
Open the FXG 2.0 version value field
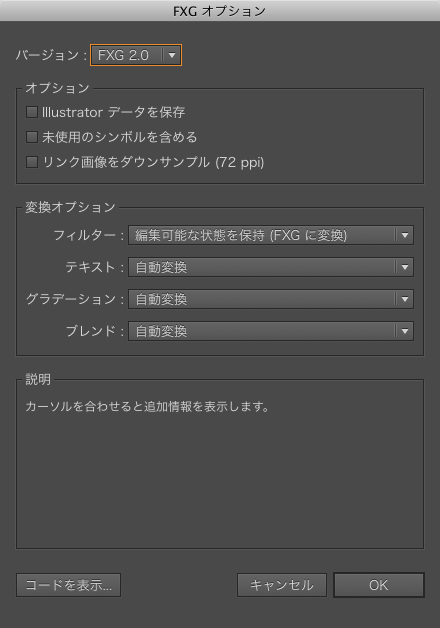click(x=136, y=55)
